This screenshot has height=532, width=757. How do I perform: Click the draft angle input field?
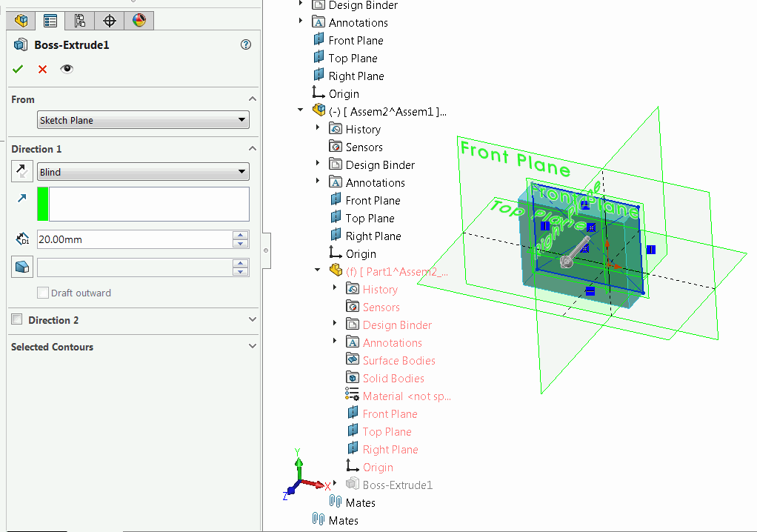click(x=134, y=267)
